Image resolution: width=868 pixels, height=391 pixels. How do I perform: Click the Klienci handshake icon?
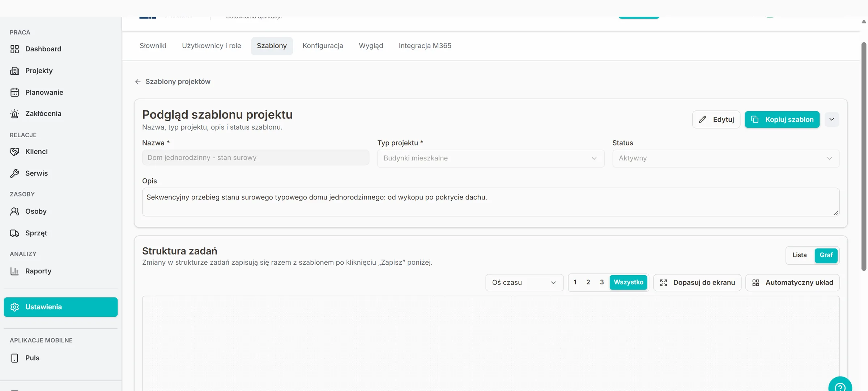click(x=14, y=152)
